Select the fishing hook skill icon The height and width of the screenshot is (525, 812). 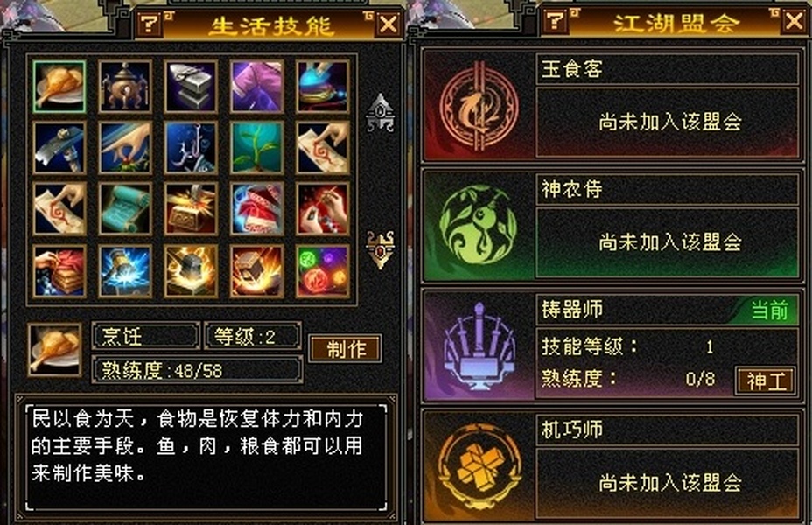pos(191,148)
